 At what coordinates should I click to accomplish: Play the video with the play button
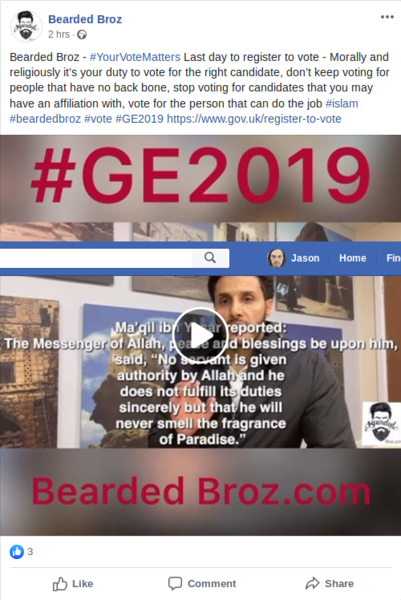coord(200,336)
